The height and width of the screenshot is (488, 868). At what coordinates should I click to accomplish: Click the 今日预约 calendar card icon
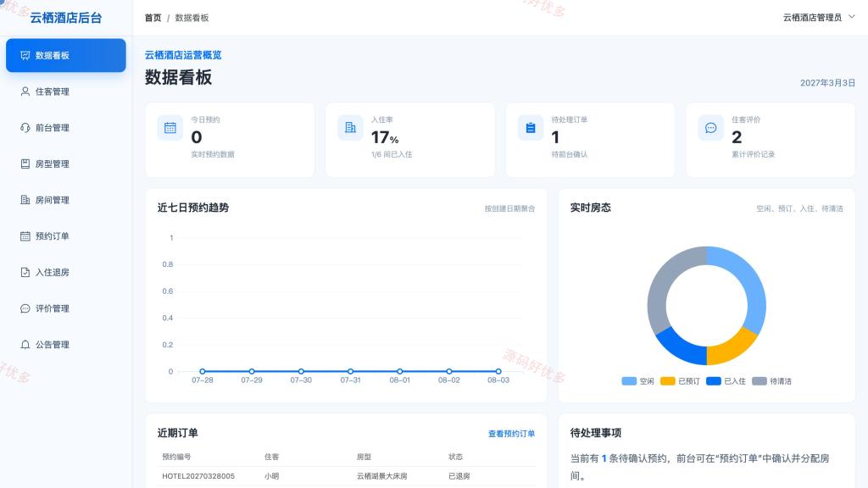[170, 128]
